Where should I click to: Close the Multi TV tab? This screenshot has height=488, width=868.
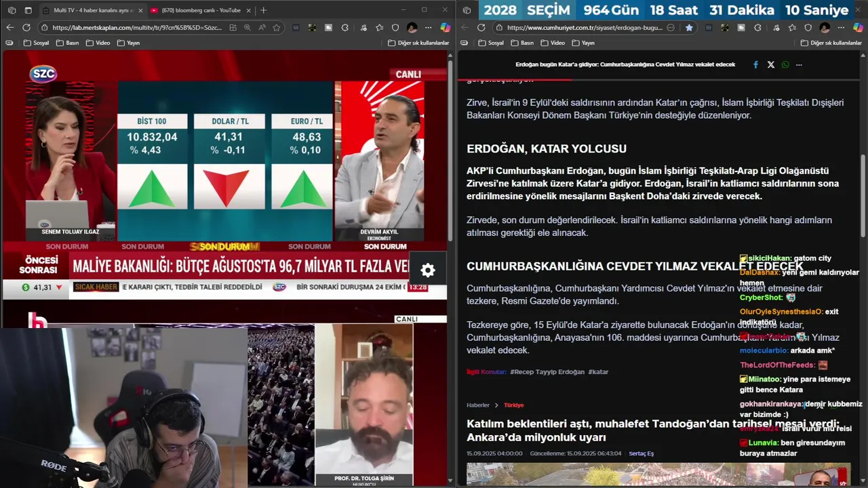click(x=140, y=10)
